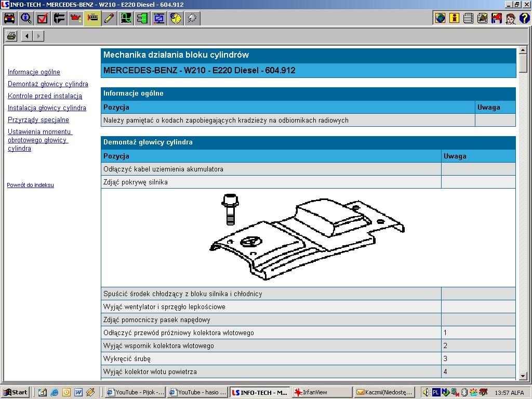
Task: Open the red checkmark checklist icon
Action: [43, 18]
